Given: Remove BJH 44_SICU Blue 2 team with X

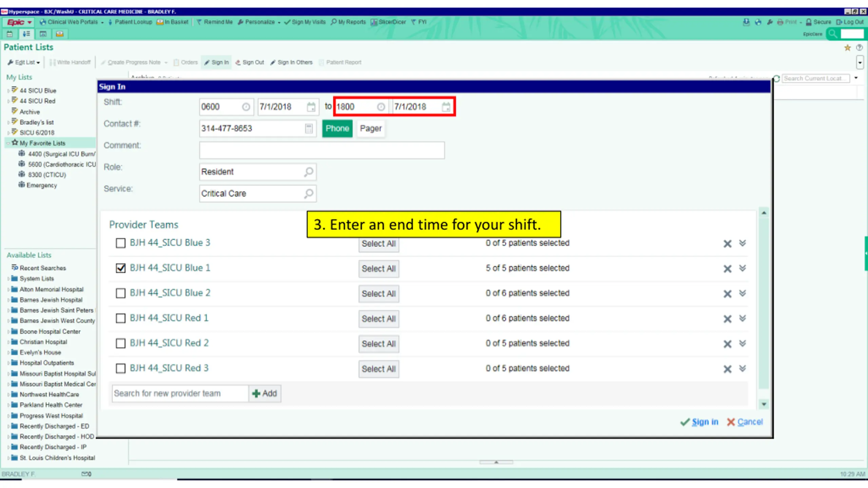Looking at the screenshot, I should click(x=727, y=294).
